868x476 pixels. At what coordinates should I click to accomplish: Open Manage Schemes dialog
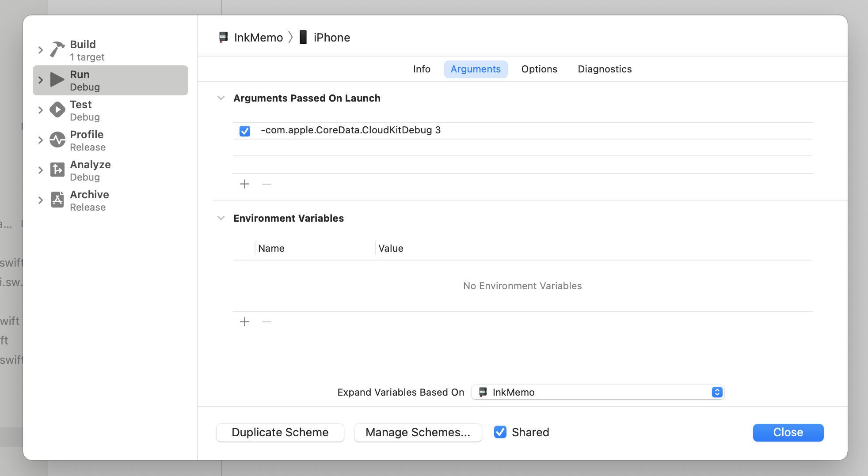(418, 432)
